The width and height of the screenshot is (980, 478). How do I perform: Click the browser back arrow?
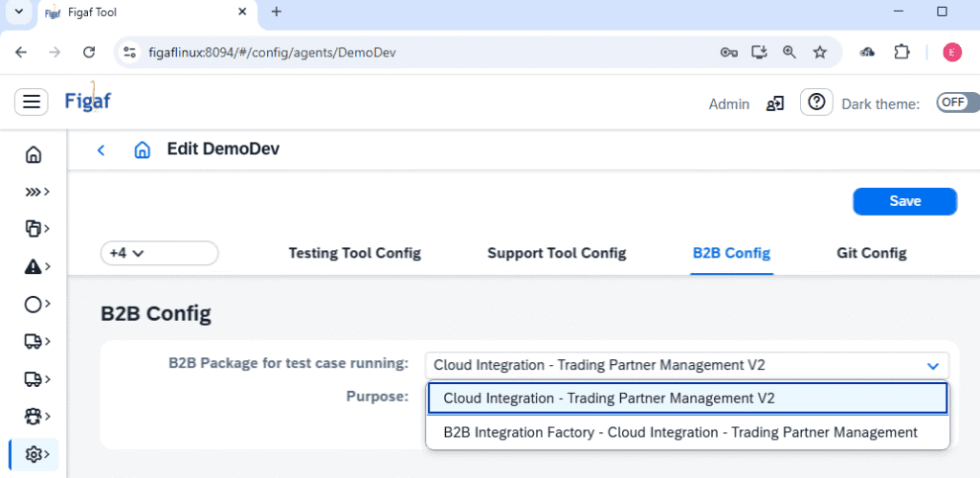(x=21, y=53)
